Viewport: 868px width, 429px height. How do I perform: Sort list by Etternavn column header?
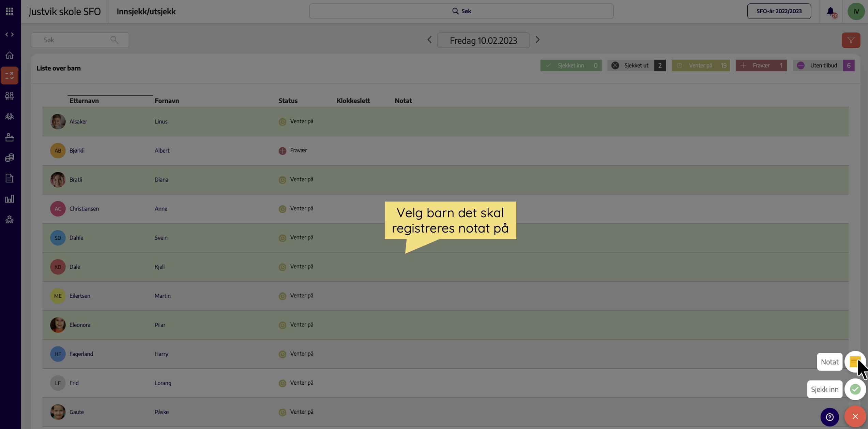tap(84, 101)
